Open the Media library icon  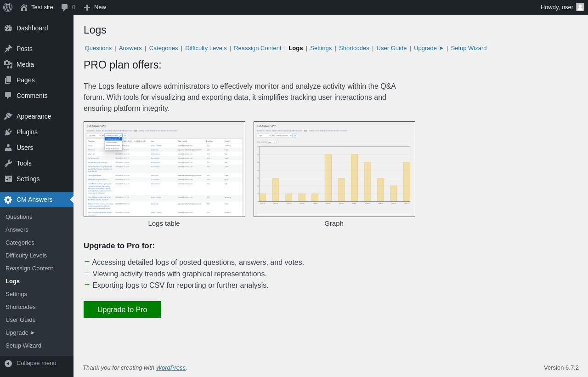[x=8, y=64]
